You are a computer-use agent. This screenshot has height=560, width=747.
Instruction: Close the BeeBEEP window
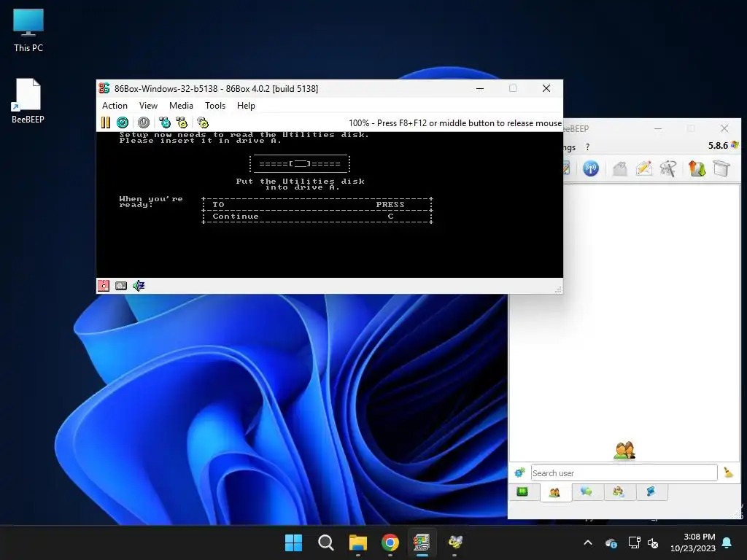tap(724, 128)
